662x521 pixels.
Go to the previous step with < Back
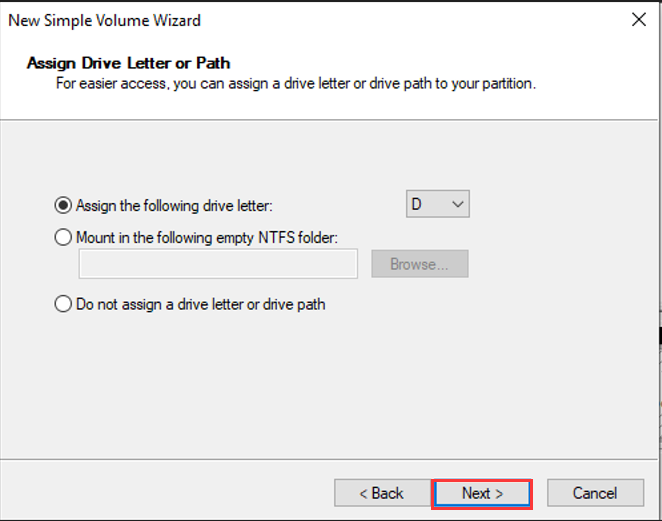pos(382,493)
